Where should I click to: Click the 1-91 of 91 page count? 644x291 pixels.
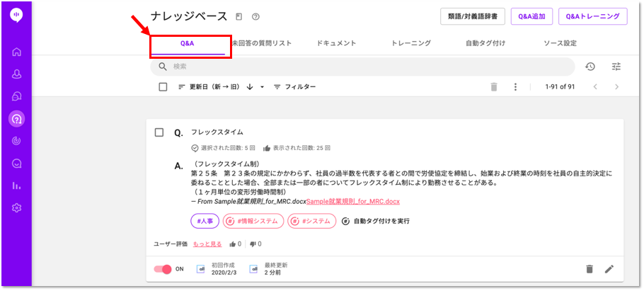tap(560, 87)
